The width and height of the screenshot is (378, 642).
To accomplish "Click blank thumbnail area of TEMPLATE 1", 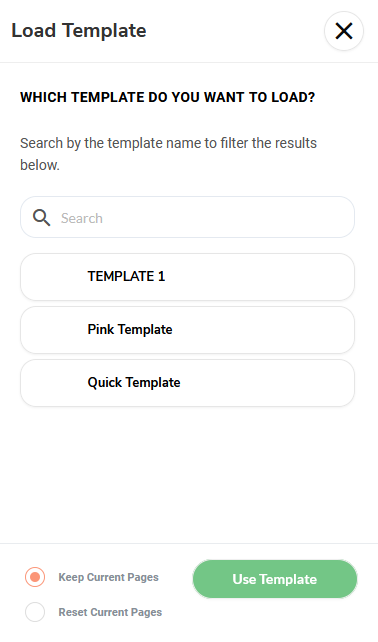I will 53,277.
